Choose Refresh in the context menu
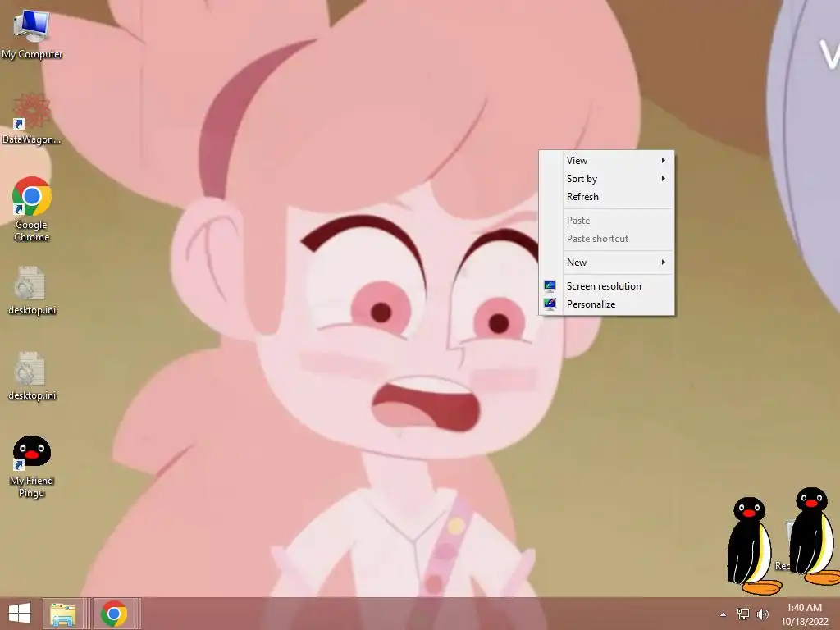This screenshot has width=840, height=630. (x=606, y=197)
